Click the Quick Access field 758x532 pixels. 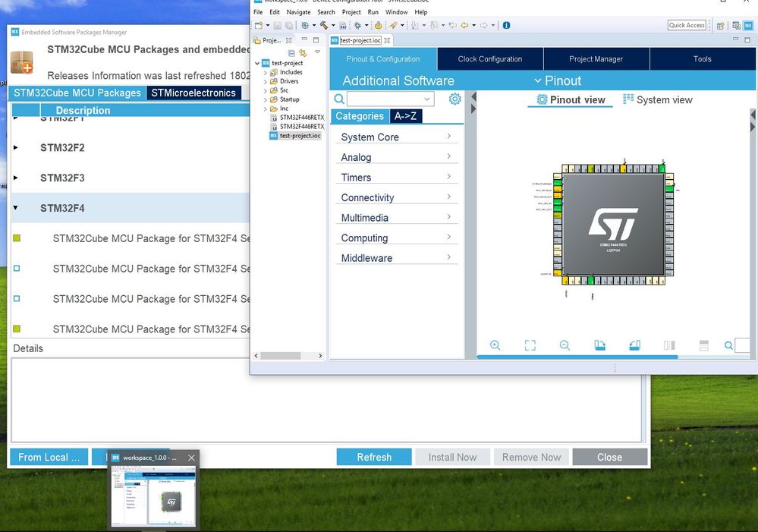[687, 25]
